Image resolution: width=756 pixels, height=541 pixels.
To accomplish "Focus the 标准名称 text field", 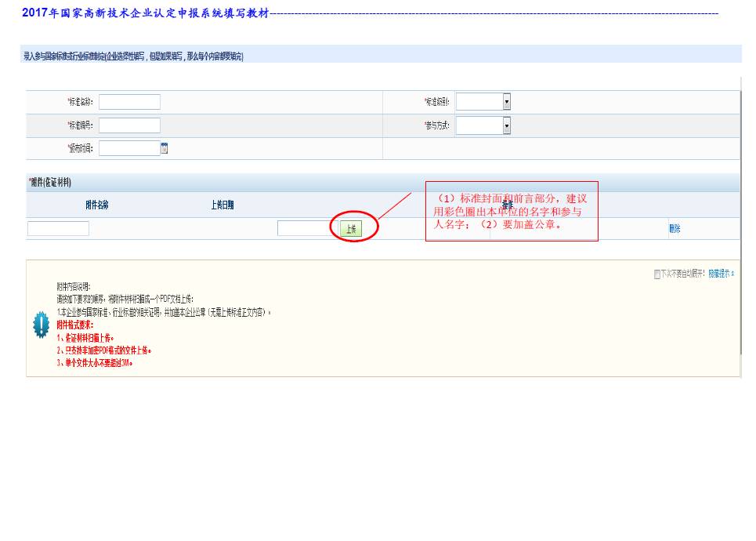I will pyautogui.click(x=129, y=102).
